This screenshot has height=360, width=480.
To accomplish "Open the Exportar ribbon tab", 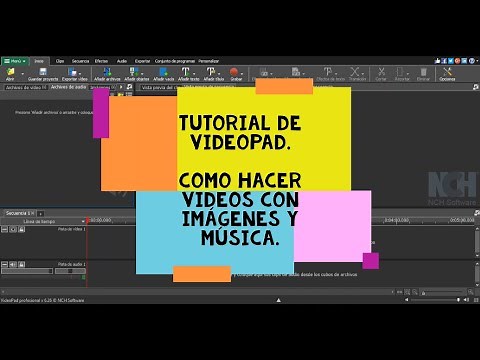I will (x=142, y=61).
